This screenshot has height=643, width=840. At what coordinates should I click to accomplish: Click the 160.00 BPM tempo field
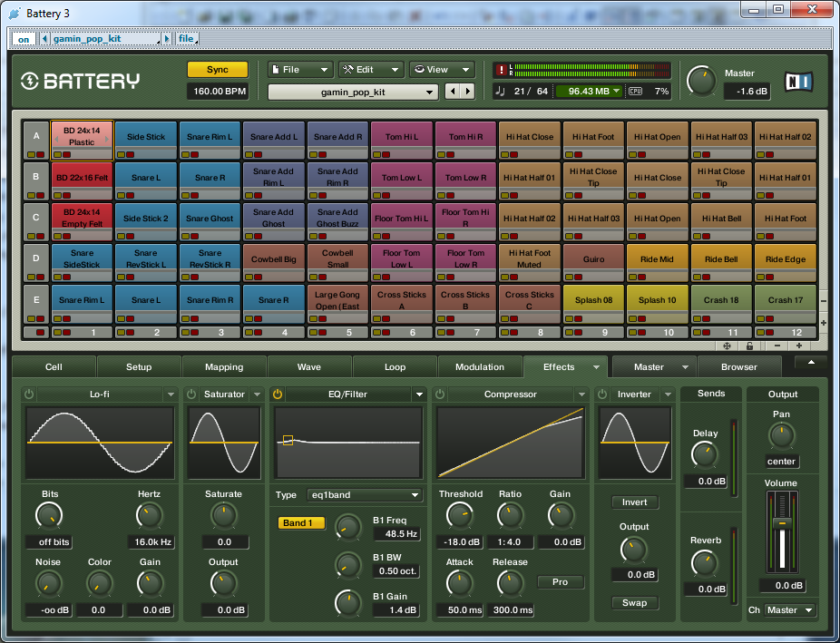tap(219, 91)
